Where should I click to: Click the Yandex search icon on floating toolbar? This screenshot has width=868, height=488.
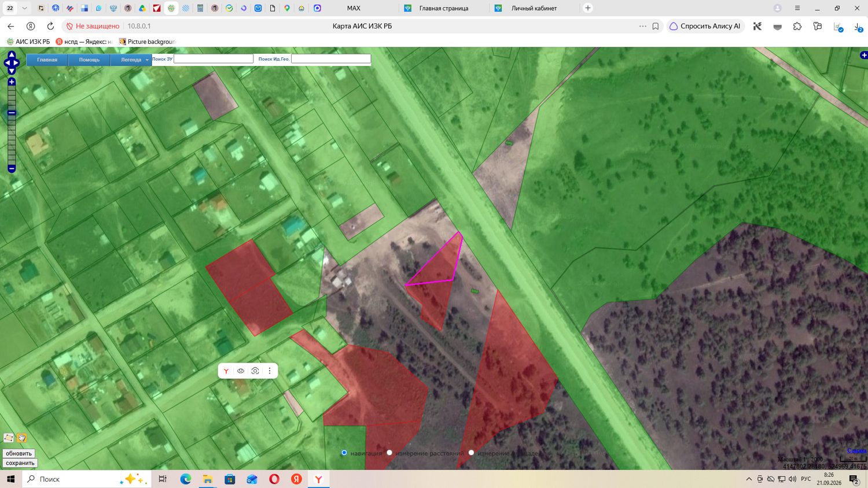pyautogui.click(x=226, y=371)
